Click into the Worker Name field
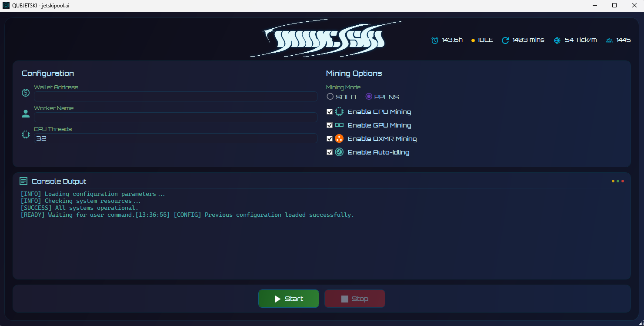644x326 pixels. [x=176, y=118]
